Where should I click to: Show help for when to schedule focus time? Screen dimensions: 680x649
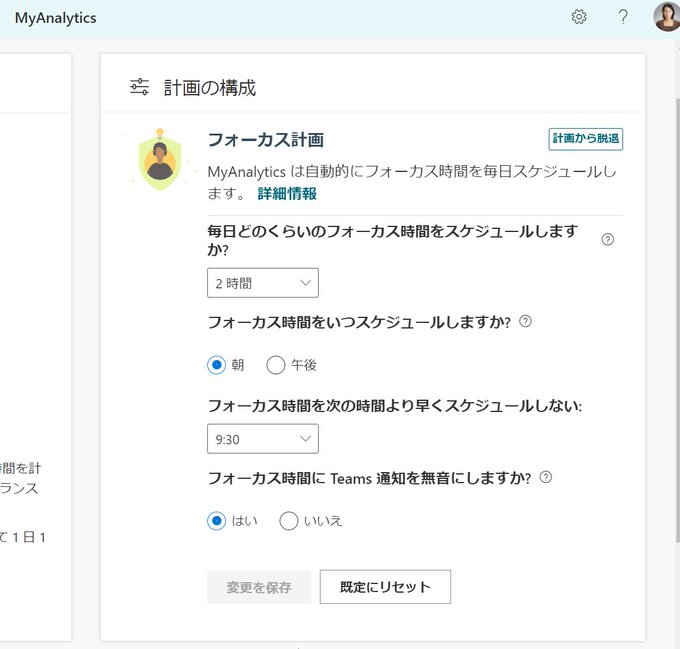[x=525, y=321]
